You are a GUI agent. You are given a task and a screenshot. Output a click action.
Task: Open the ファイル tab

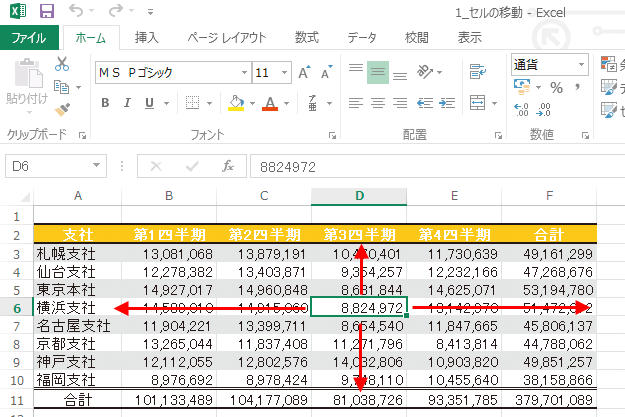[x=29, y=38]
